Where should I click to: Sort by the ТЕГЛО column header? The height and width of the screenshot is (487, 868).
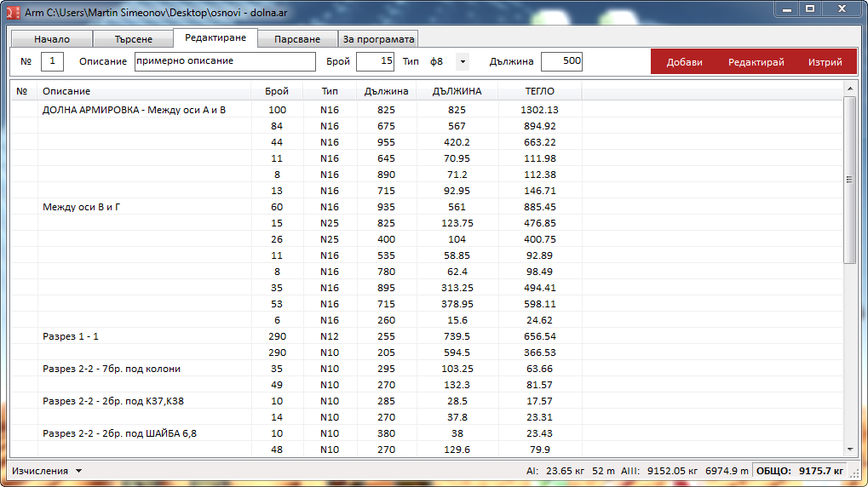pos(539,91)
